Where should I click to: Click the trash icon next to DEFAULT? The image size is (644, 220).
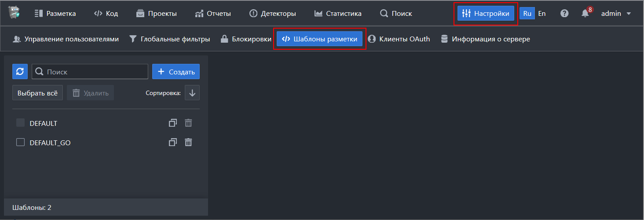tap(188, 123)
